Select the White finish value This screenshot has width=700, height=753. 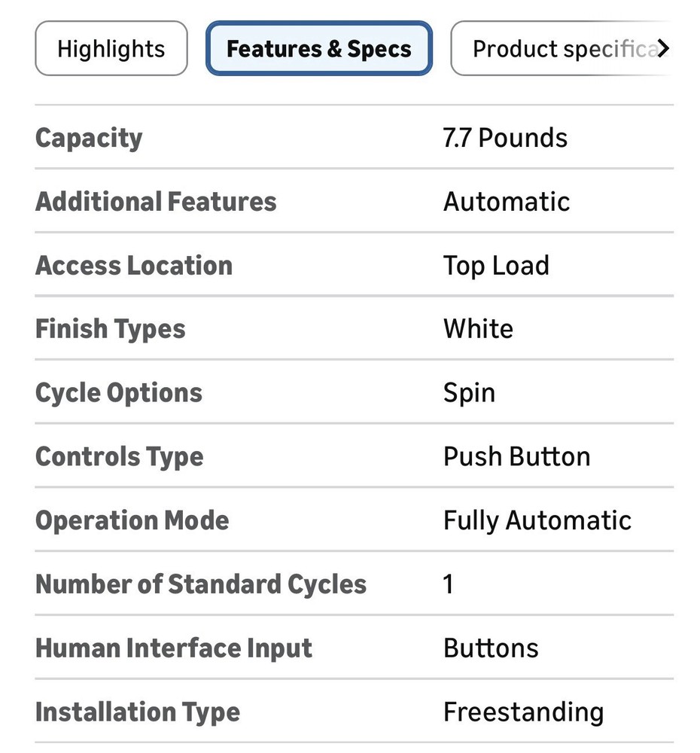coord(478,329)
